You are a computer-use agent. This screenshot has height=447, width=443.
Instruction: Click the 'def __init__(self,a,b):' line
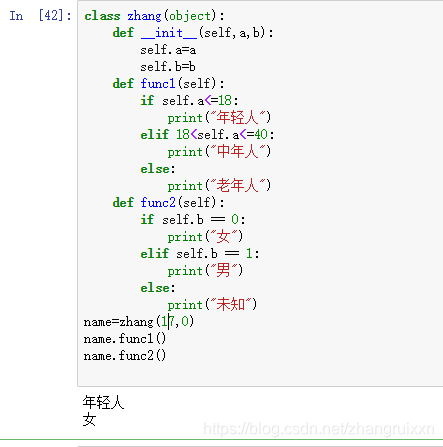pos(193,33)
